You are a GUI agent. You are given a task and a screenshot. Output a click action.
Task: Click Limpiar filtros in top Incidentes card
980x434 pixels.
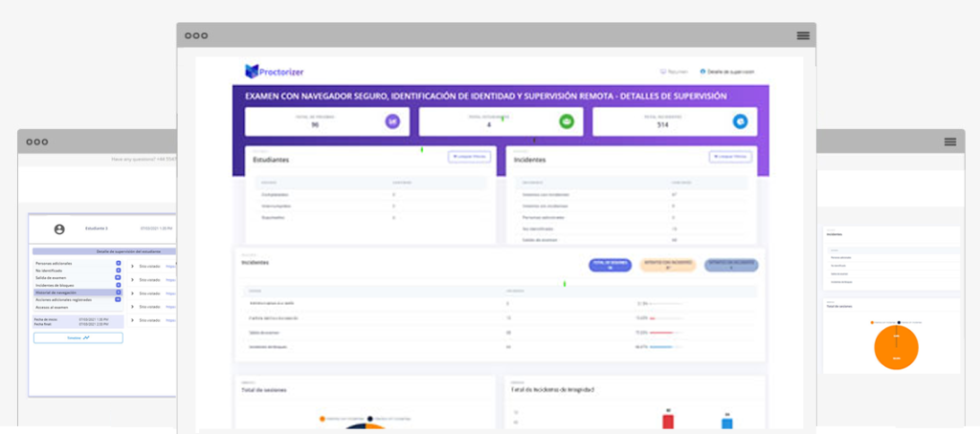point(730,157)
